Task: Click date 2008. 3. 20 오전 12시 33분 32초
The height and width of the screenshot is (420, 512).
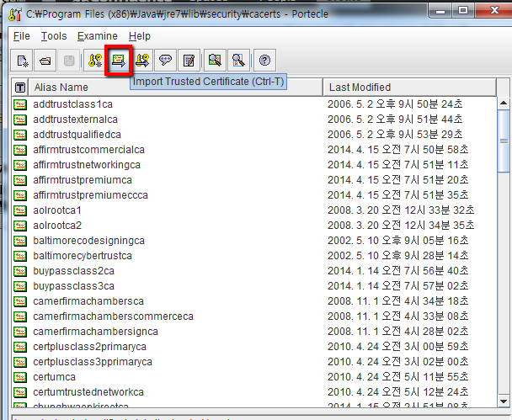Action: (401, 210)
